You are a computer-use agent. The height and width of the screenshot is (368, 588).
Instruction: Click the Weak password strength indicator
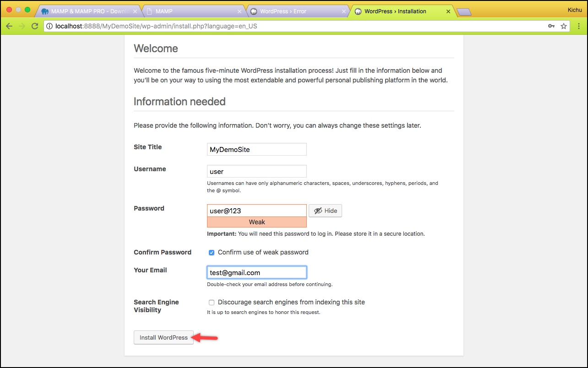(x=257, y=222)
